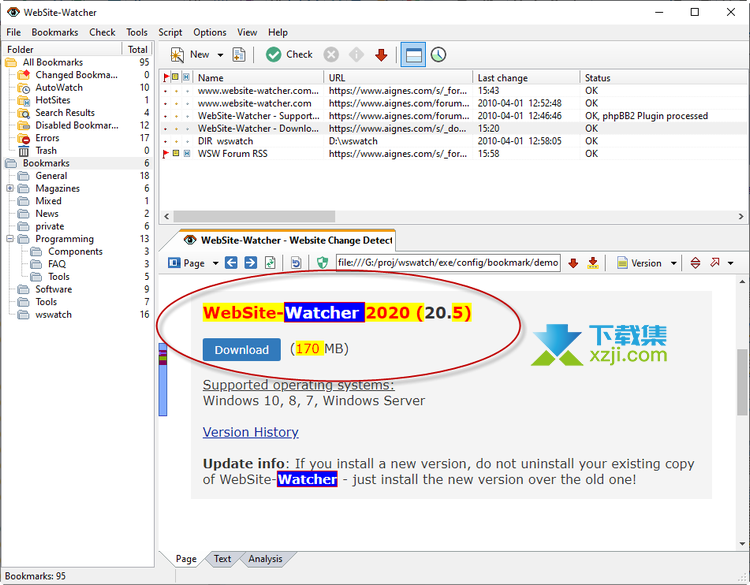This screenshot has height=585, width=750.
Task: Click the Page view button in browser toolbar
Action: pyautogui.click(x=187, y=263)
